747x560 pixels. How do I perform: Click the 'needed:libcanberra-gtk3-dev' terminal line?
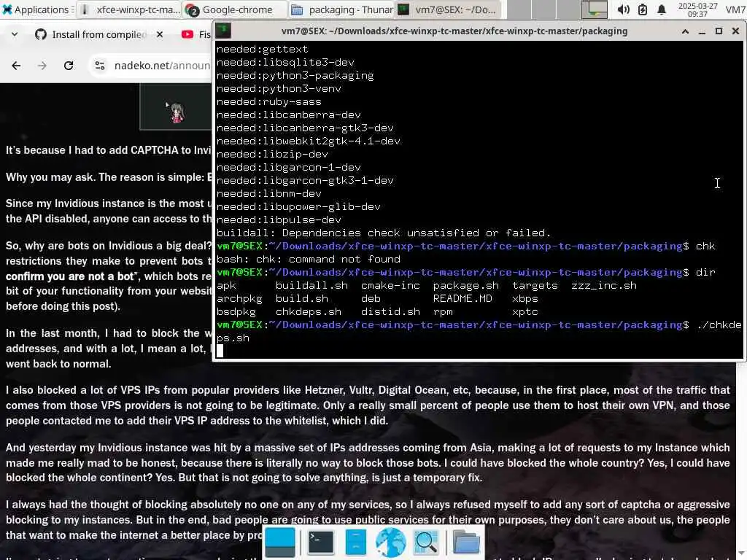[x=305, y=128]
